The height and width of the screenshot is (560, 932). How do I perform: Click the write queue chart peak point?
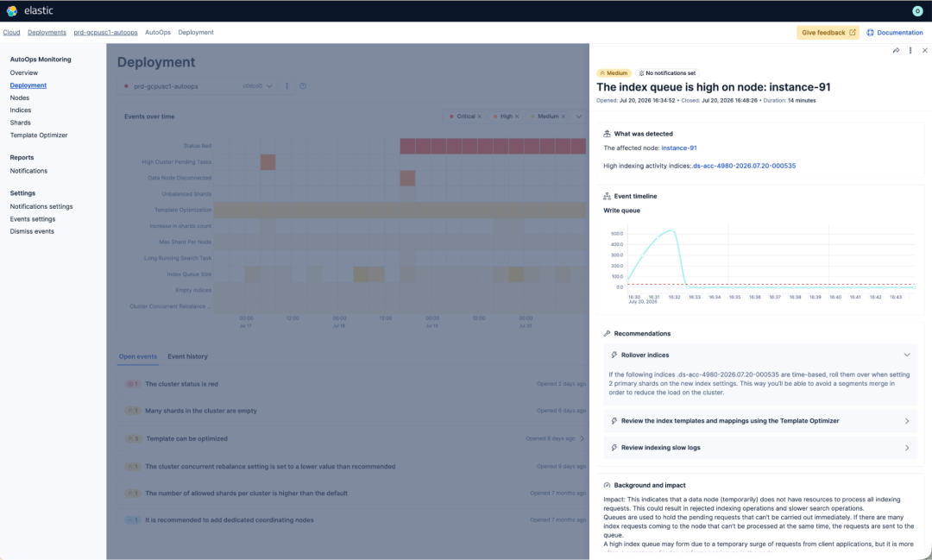click(x=672, y=230)
